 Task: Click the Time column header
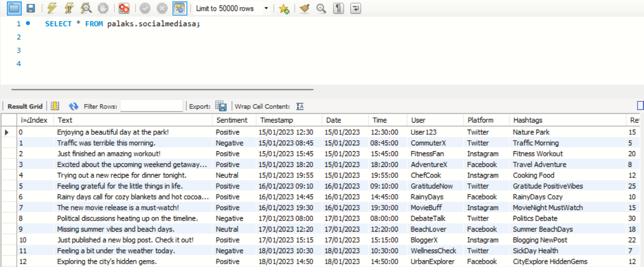[x=388, y=120]
